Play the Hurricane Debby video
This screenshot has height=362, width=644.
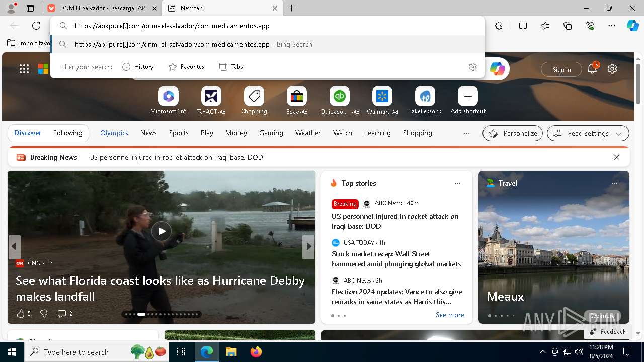[x=162, y=231]
